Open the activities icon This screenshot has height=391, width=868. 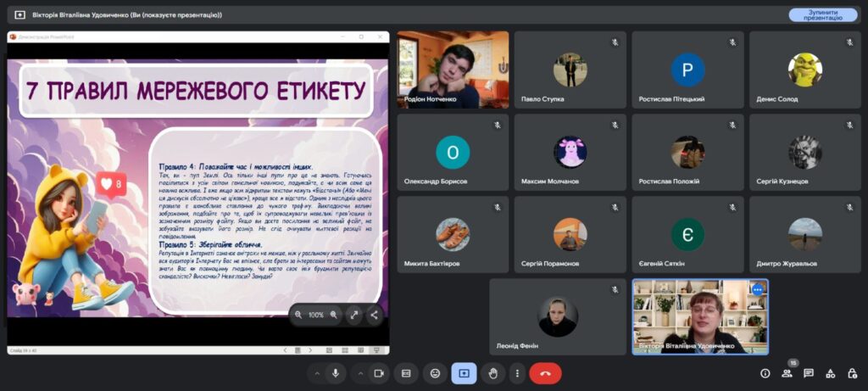coord(830,373)
